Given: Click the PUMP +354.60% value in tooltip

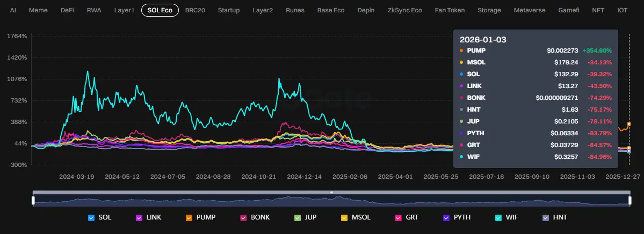Looking at the screenshot, I should [597, 50].
